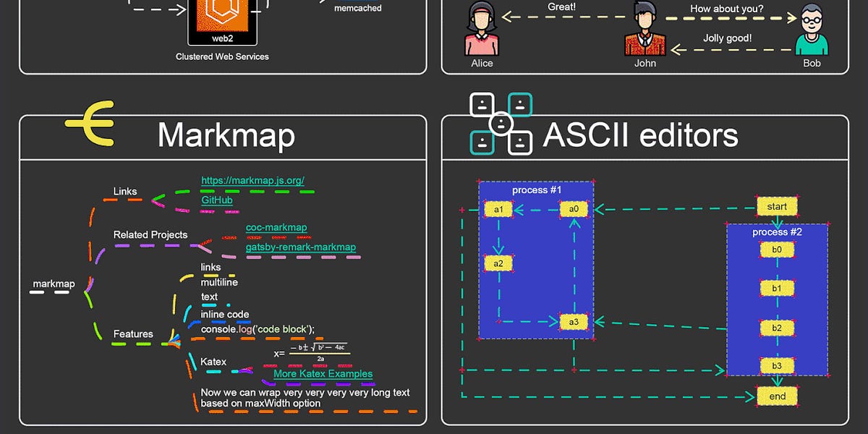Open the coc-markmap link
The width and height of the screenshot is (868, 434).
(276, 226)
